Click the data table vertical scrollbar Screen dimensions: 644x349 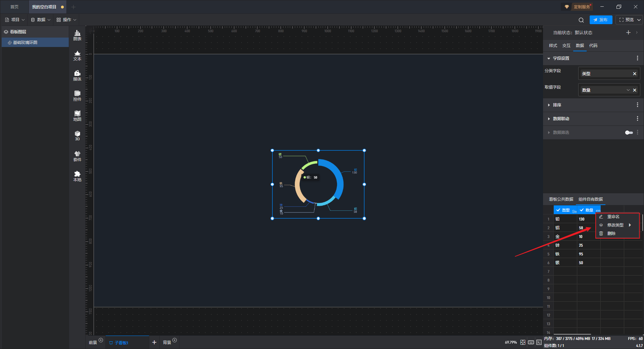click(x=642, y=222)
